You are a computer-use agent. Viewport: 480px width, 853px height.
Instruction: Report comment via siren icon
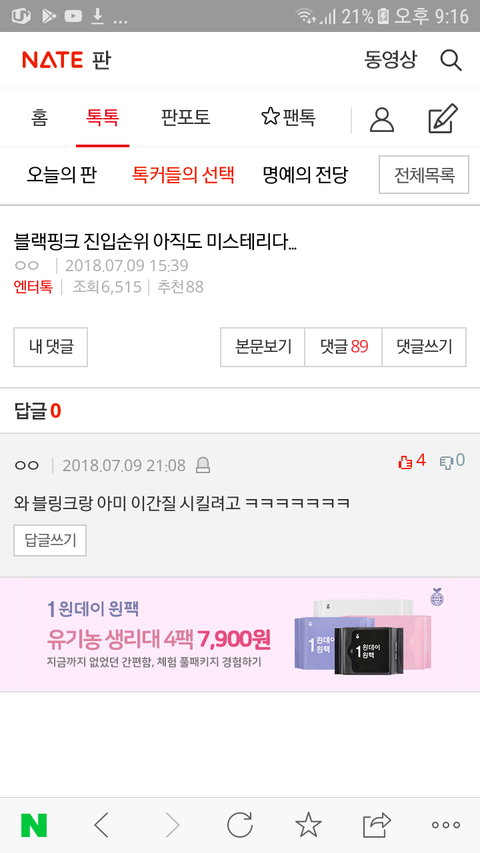click(203, 466)
